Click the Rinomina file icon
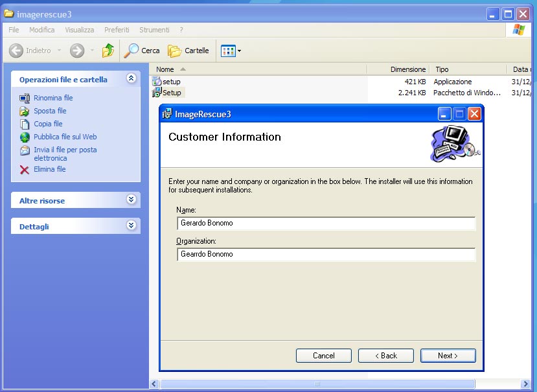This screenshot has height=392, width=537. tap(25, 98)
